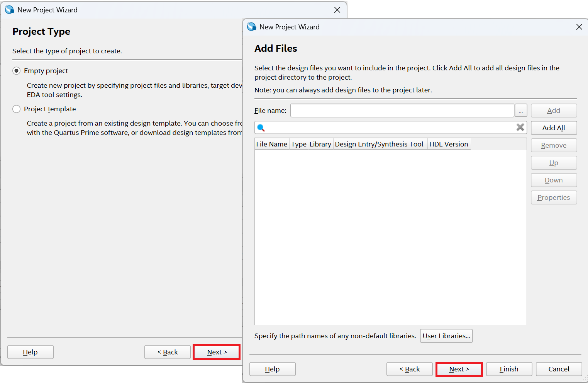Click the browse (...) button for File name
Screen dimensions: 588x383
[x=520, y=111]
